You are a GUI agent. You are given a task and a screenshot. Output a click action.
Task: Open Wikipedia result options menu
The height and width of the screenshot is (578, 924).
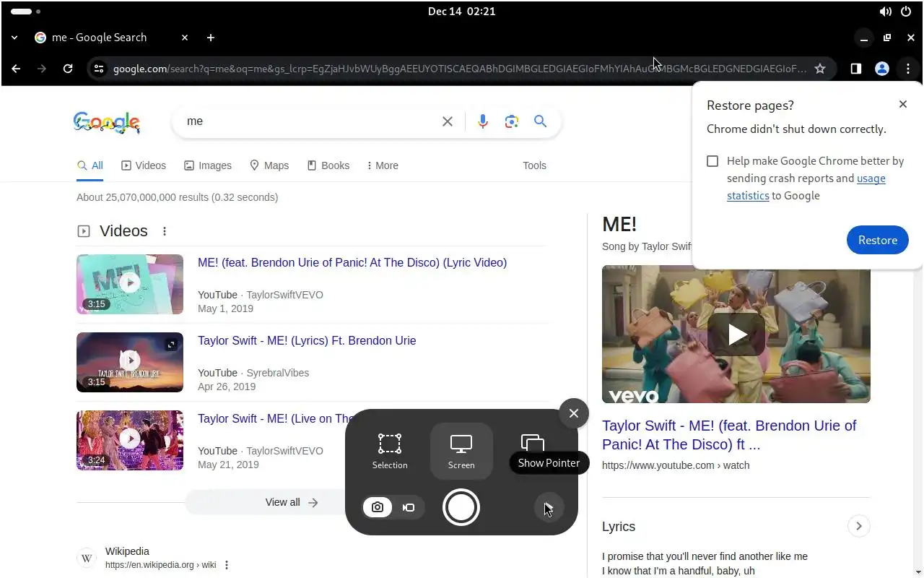click(x=227, y=565)
